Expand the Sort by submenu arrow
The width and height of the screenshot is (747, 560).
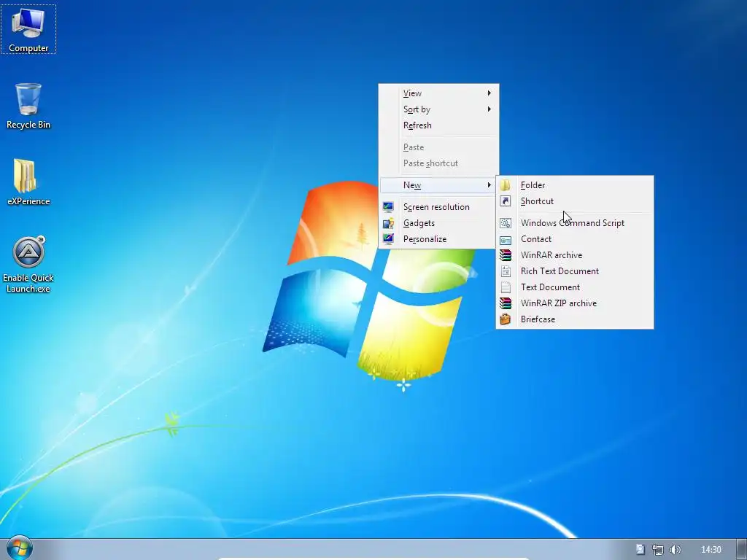[x=489, y=109]
